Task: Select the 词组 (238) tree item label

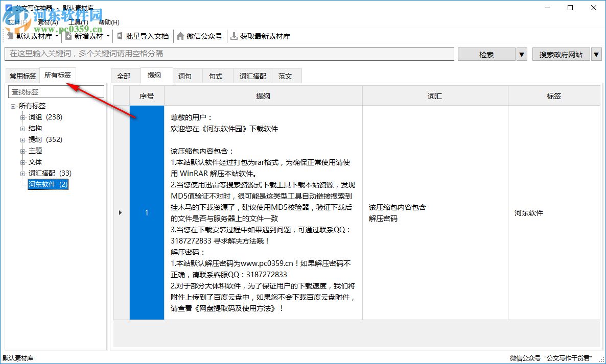Action: pos(45,117)
